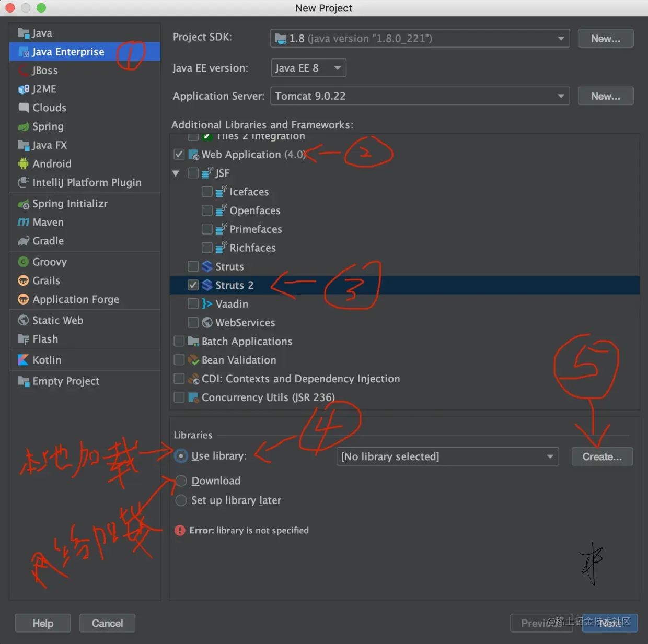648x644 pixels.
Task: Click the Vaadin framework icon
Action: coord(207,304)
